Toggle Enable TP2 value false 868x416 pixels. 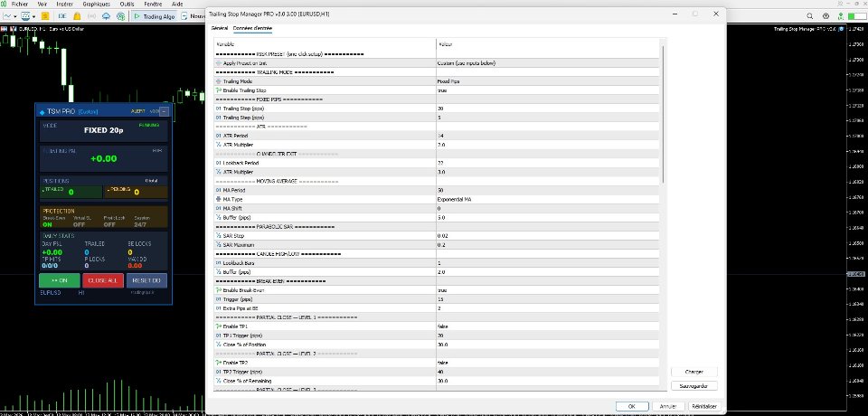coord(548,363)
